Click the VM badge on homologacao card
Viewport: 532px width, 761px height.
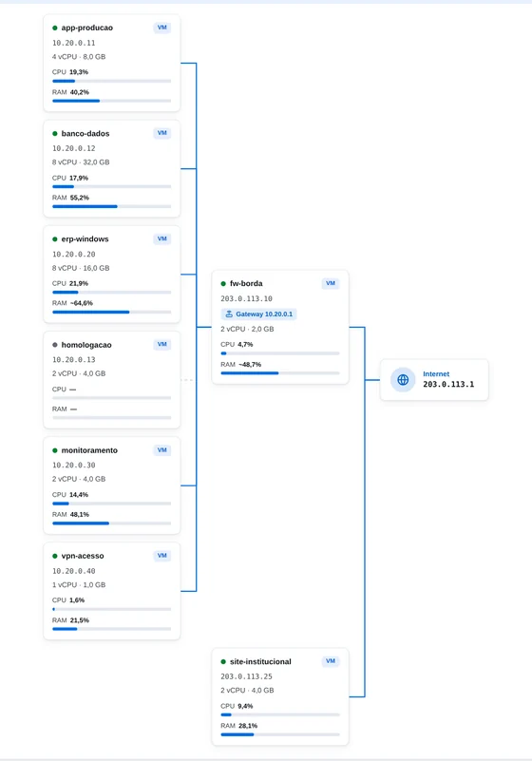[162, 344]
